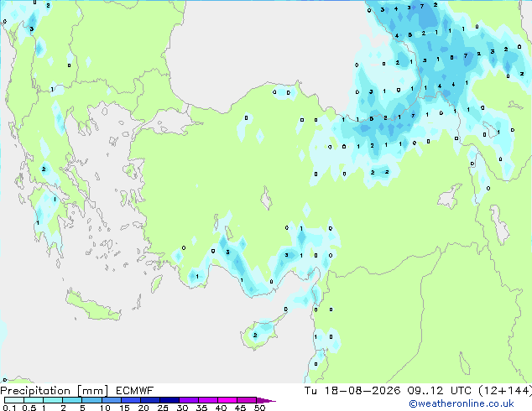This screenshot has width=532, height=411.
Task: Click the over-50 mm legend arrow tip
Action: coord(266,400)
